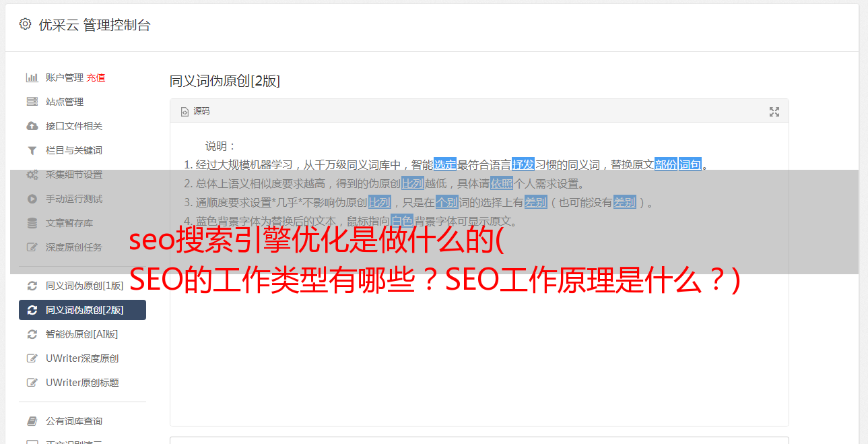Open 文章暂存库 in the sidebar
Viewport: 868px width, 444px height.
(69, 223)
